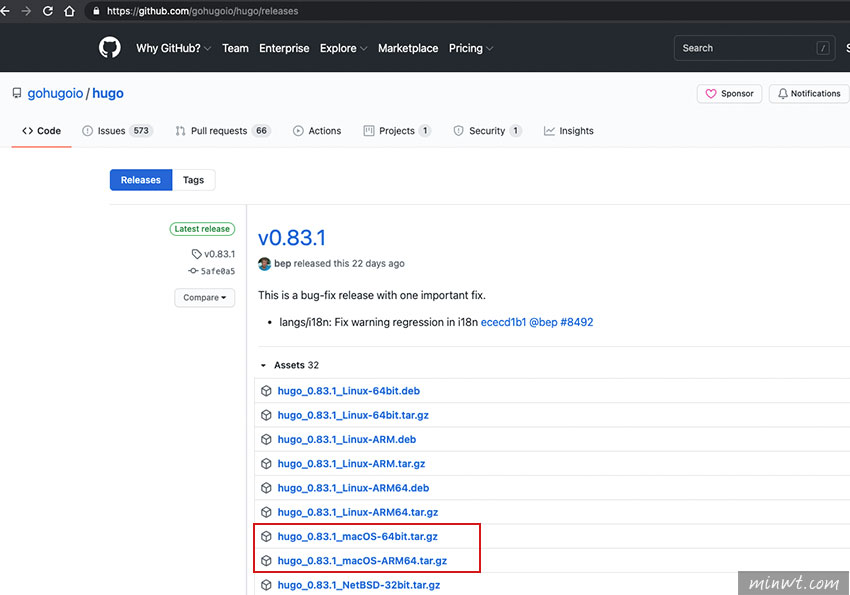Screen dimensions: 850x595
Task: Open commit link ececd1b1
Action: pos(504,322)
